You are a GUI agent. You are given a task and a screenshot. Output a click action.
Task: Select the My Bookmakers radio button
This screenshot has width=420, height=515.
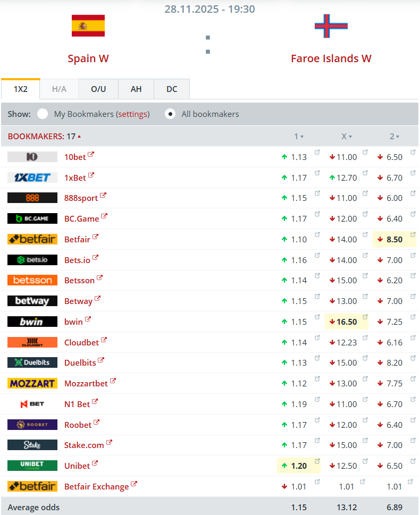pos(43,114)
